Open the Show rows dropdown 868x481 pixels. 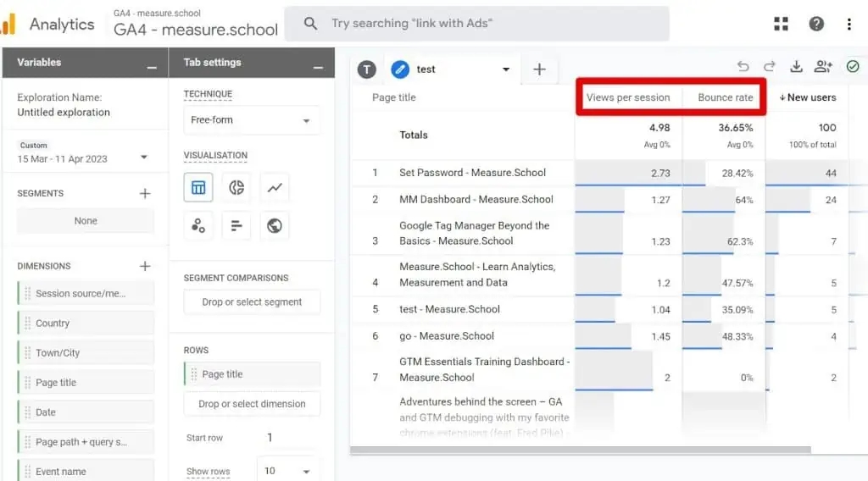pos(287,471)
